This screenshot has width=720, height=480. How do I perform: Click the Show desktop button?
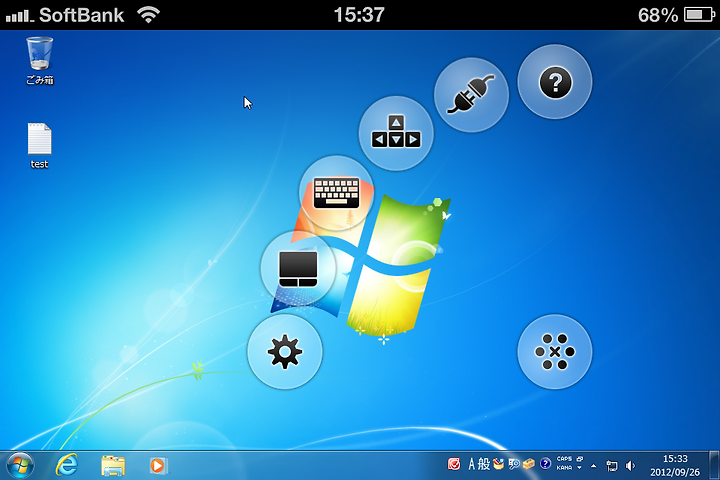714,465
